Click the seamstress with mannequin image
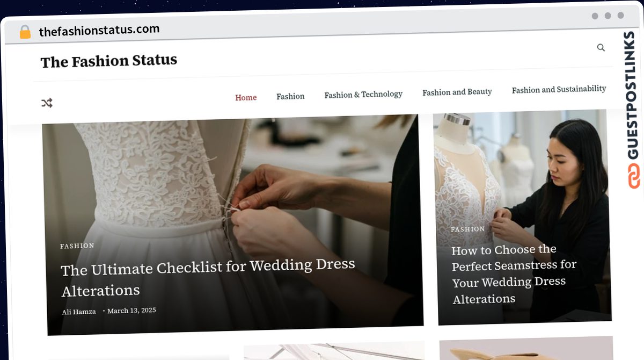The width and height of the screenshot is (644, 360). (x=522, y=217)
